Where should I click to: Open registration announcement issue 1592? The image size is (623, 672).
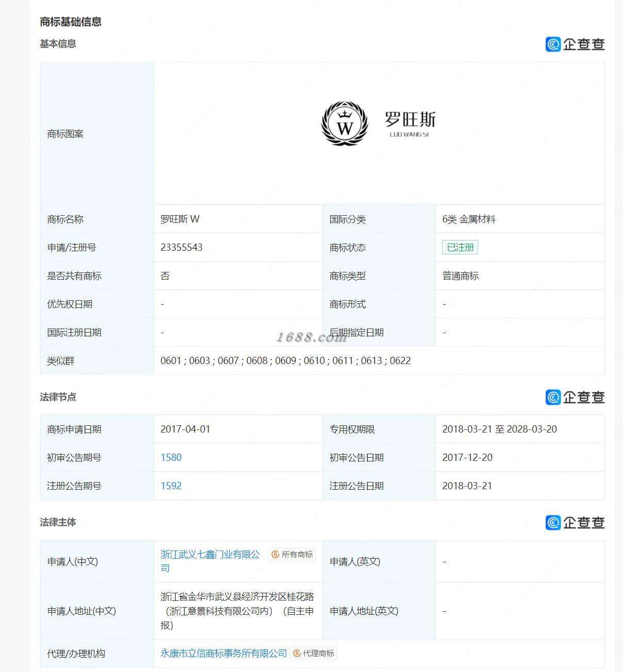(x=171, y=486)
